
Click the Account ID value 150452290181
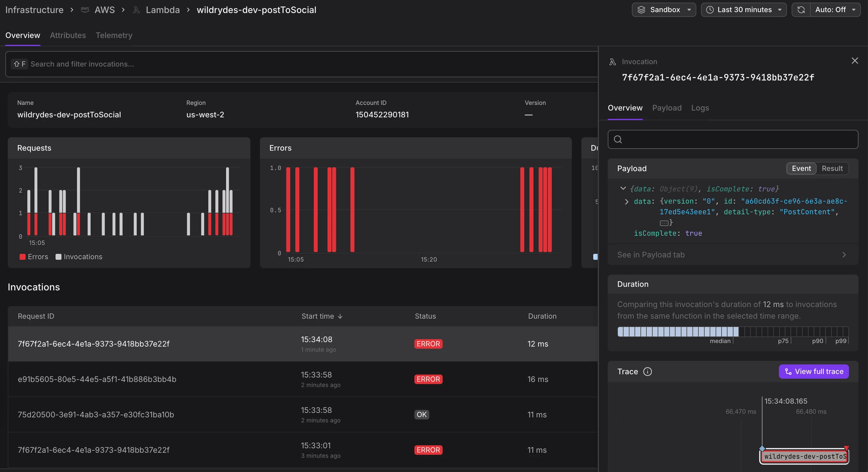[382, 115]
